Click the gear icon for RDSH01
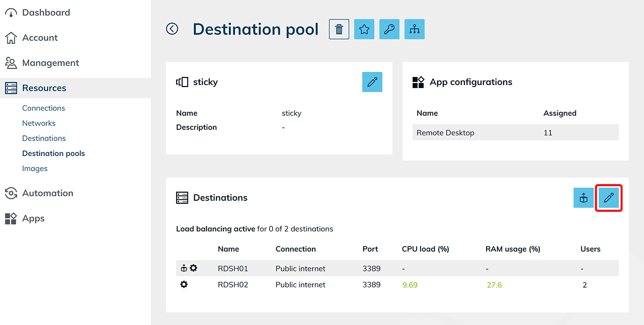 (193, 269)
